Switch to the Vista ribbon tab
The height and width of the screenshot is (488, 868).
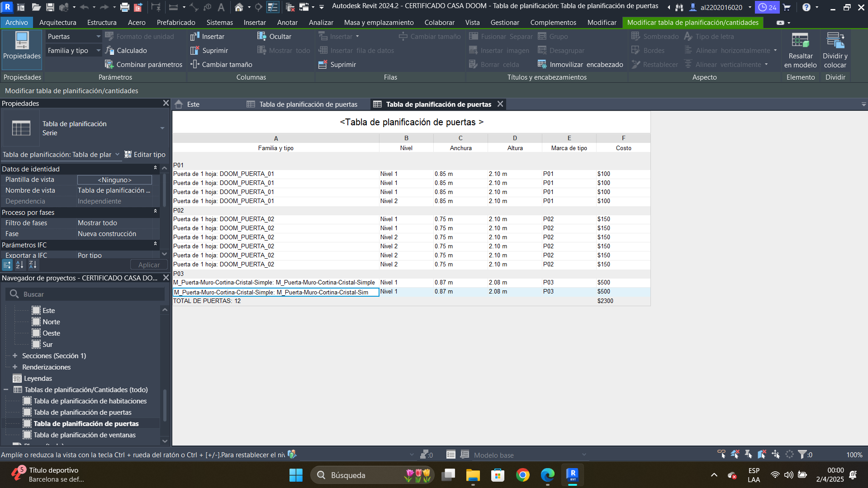click(x=472, y=23)
